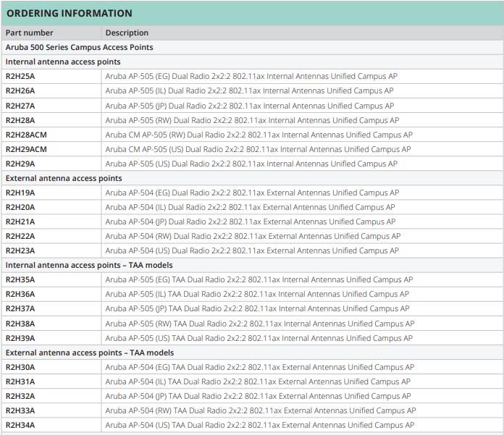
Task: Click the AP-504 (IL) TAA description
Action: 258,381
